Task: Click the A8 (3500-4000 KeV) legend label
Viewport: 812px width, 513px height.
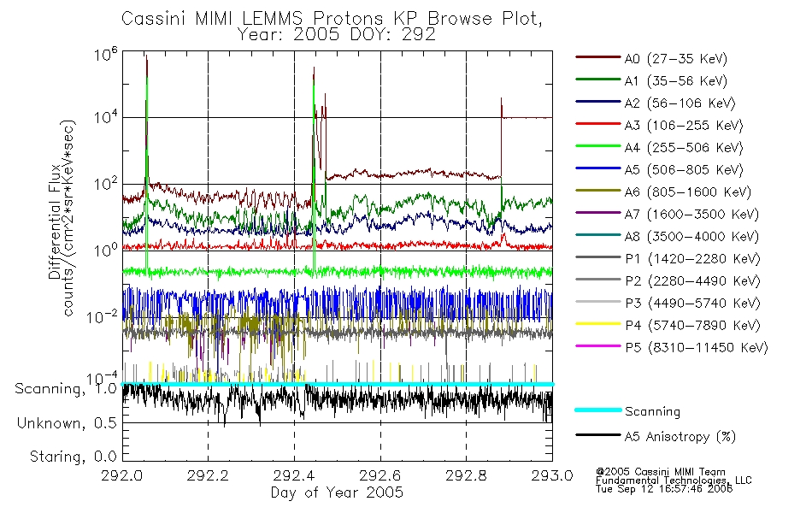Action: coord(691,238)
